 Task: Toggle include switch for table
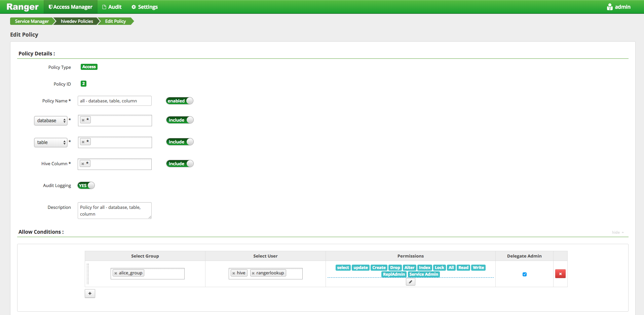[180, 142]
